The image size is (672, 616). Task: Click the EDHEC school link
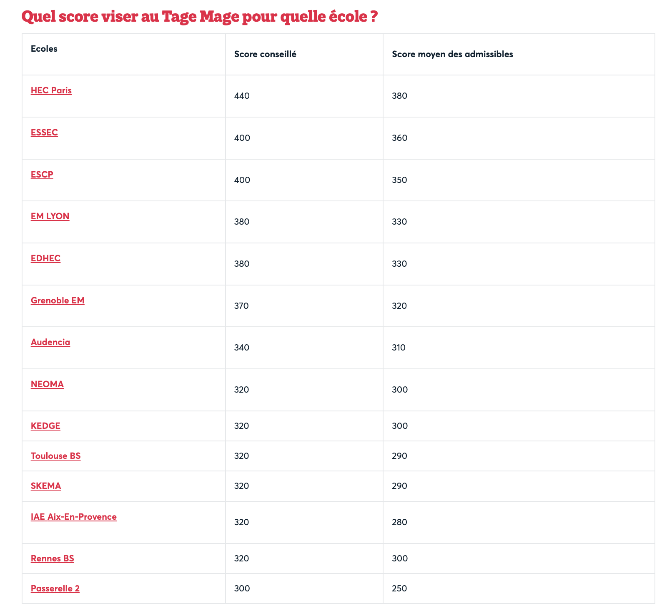tap(45, 258)
